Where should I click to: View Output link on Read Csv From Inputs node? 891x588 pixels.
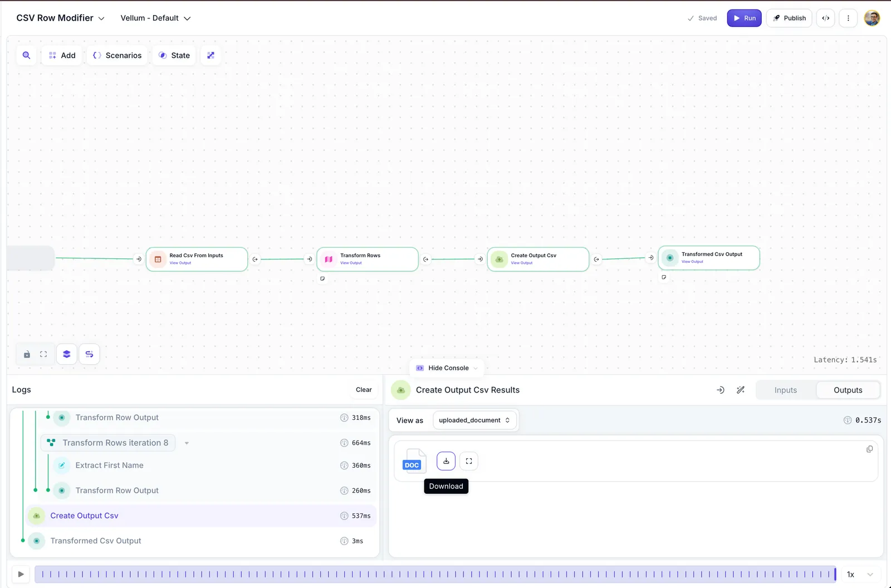[180, 263]
